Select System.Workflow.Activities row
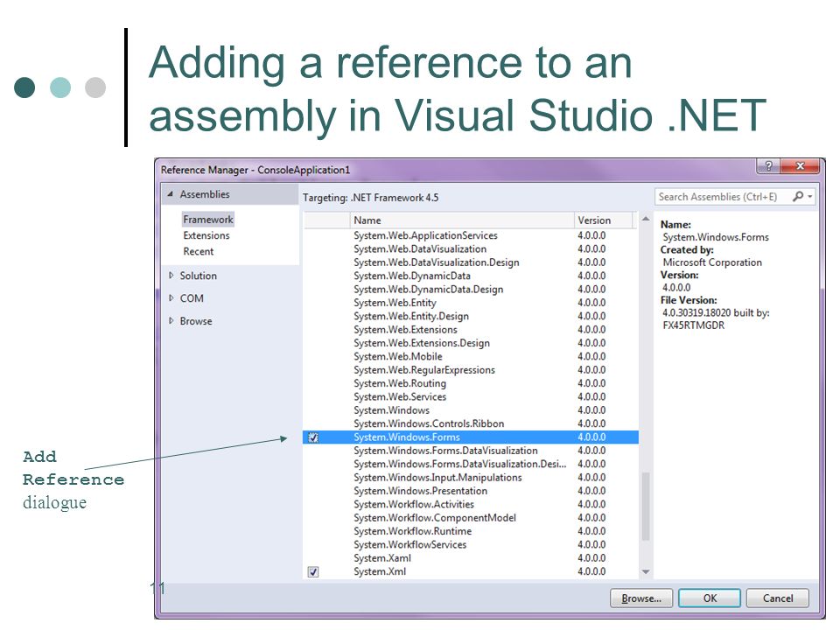 (x=471, y=504)
